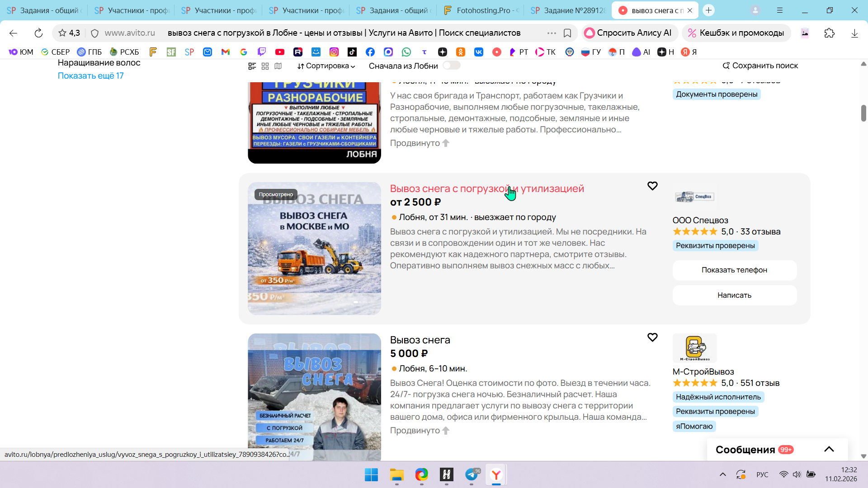Image resolution: width=868 pixels, height=488 pixels.
Task: Switch to grid view layout icon
Action: point(265,66)
